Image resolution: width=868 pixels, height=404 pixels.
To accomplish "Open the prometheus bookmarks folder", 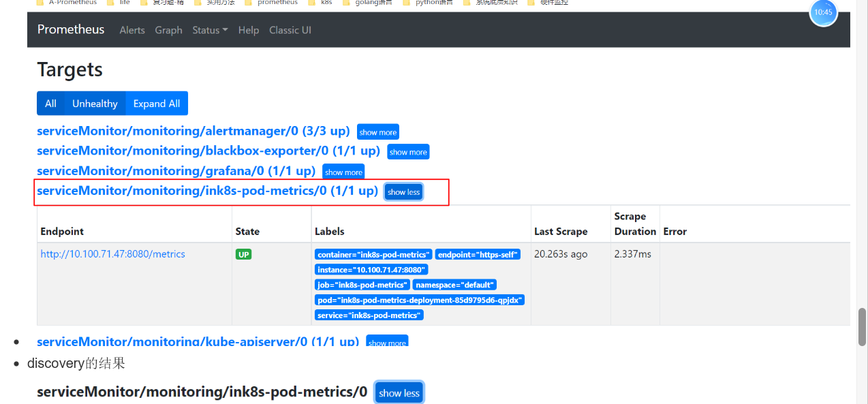I will point(271,3).
